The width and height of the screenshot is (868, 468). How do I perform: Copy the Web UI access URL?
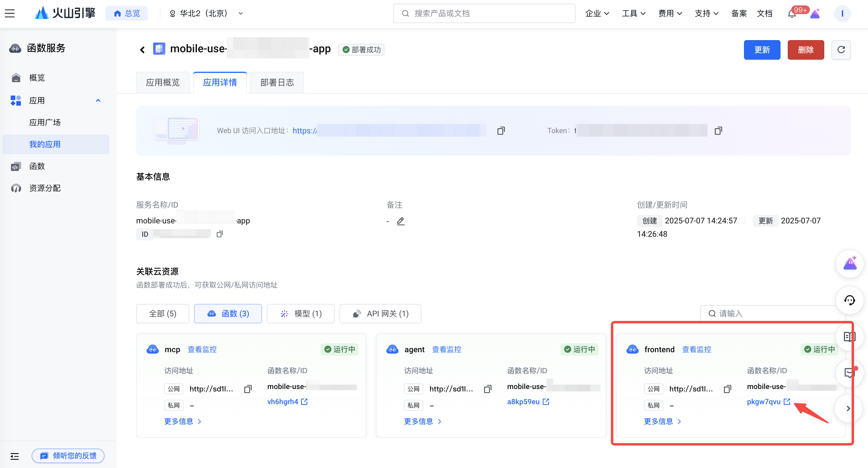pos(501,131)
